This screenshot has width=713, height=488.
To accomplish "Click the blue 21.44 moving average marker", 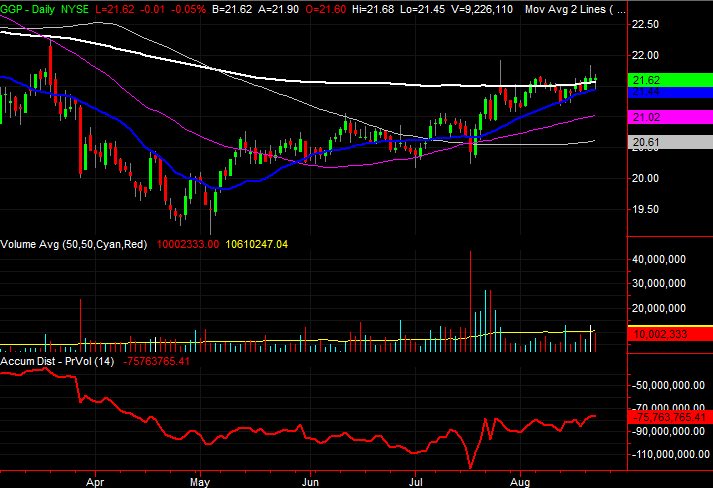I will (x=670, y=92).
